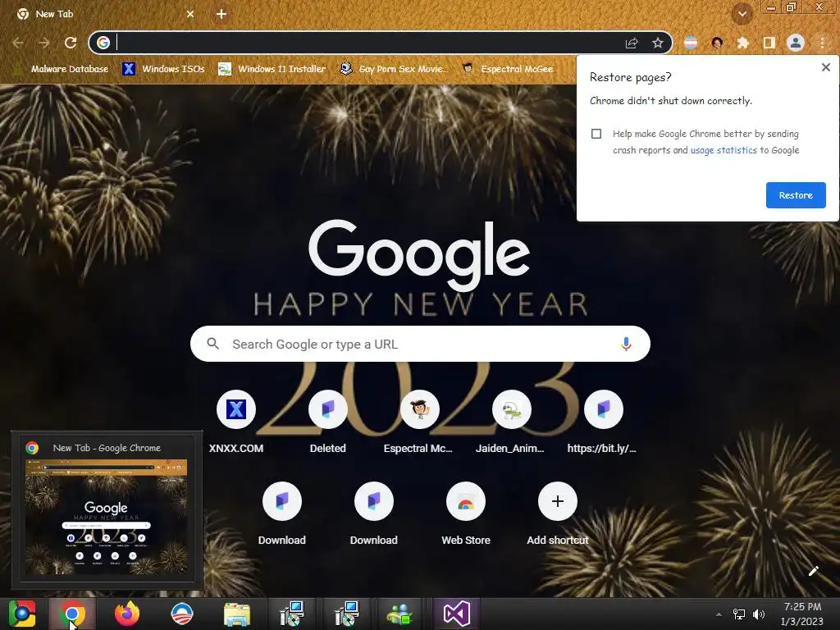Screen dimensions: 840x630
Task: Open Espectral McGee bookmark
Action: pyautogui.click(x=507, y=69)
